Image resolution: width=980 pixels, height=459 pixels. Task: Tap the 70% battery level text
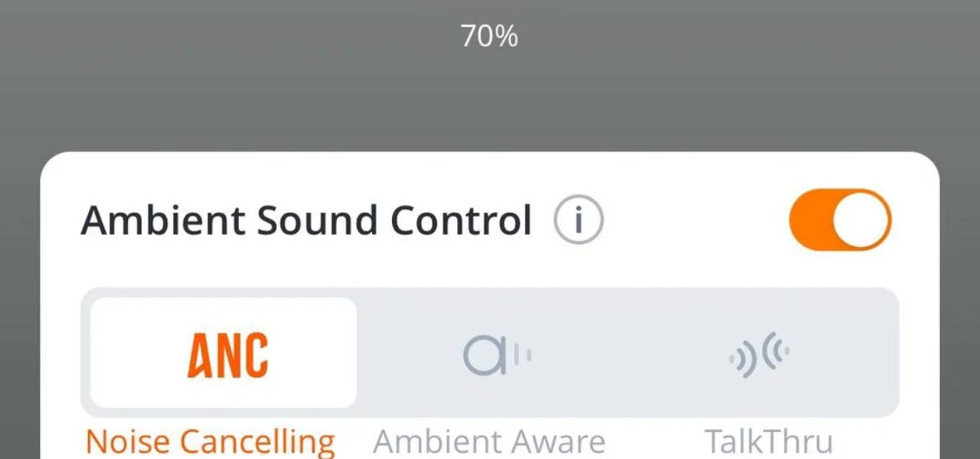489,35
